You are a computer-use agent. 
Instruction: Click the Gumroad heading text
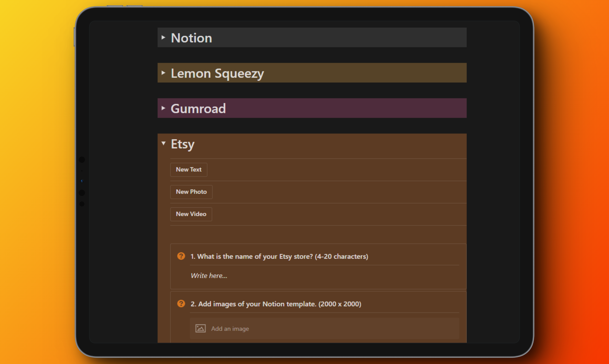[x=198, y=109]
